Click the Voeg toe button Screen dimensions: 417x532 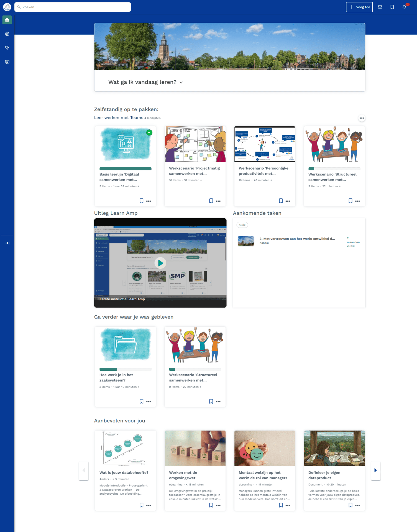[359, 7]
